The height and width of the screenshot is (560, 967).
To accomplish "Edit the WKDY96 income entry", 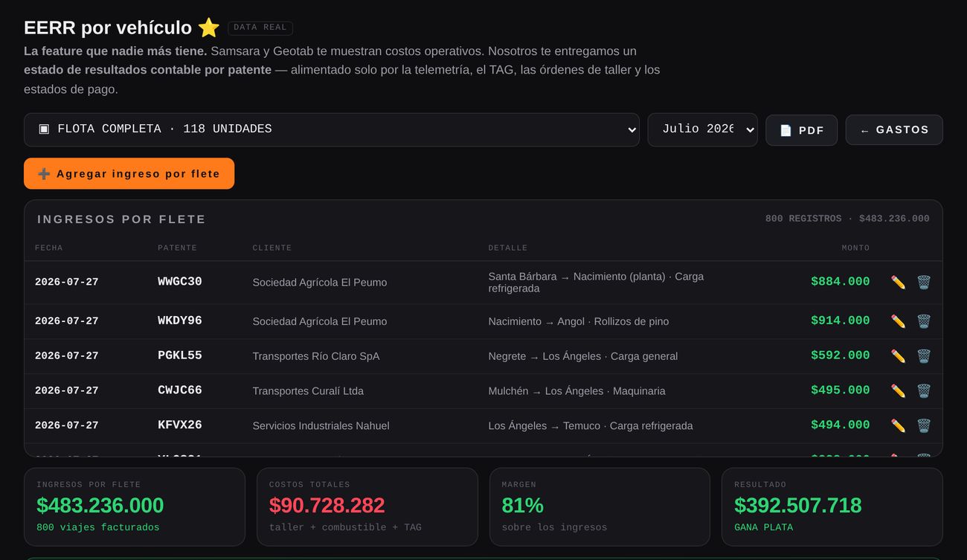I will tap(898, 321).
